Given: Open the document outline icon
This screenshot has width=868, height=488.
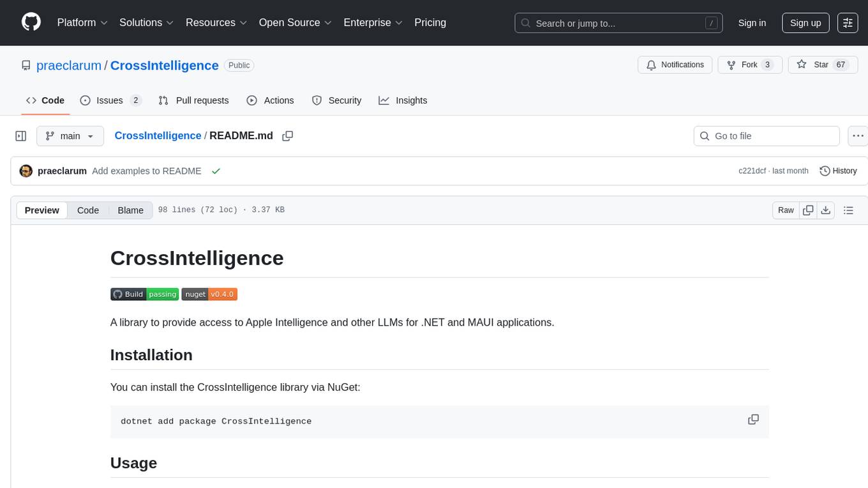Looking at the screenshot, I should pos(848,210).
